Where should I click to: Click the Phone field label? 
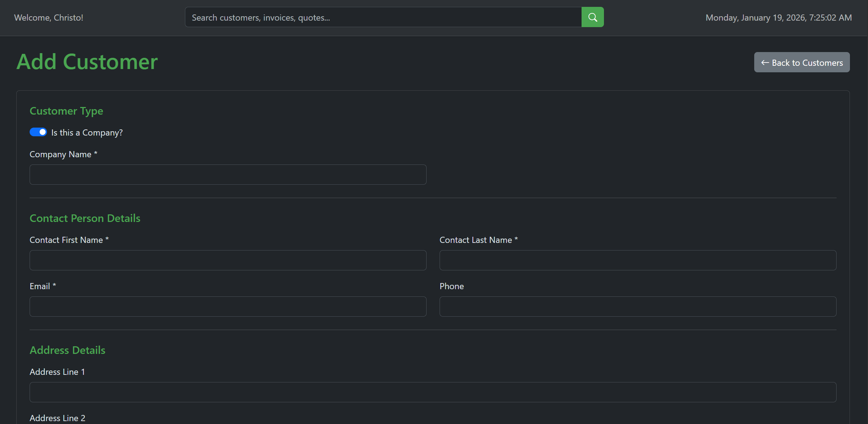pos(452,286)
